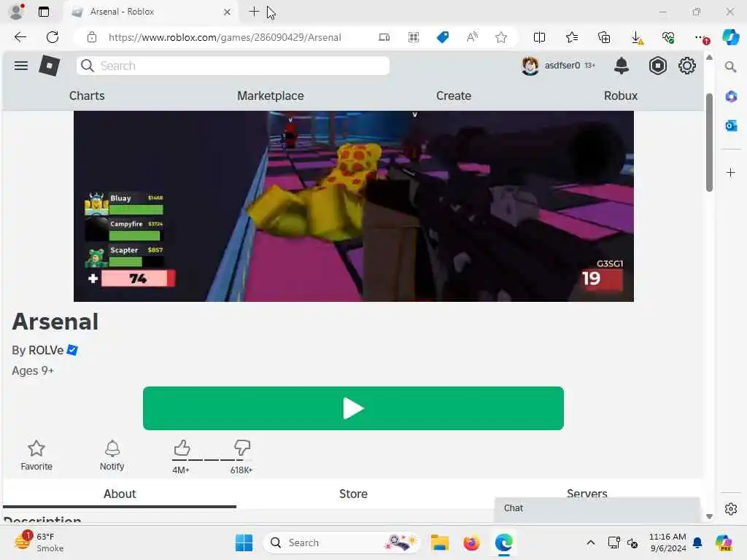Like Arsenal with the thumbs-up icon
Image resolution: width=747 pixels, height=560 pixels.
tap(182, 448)
